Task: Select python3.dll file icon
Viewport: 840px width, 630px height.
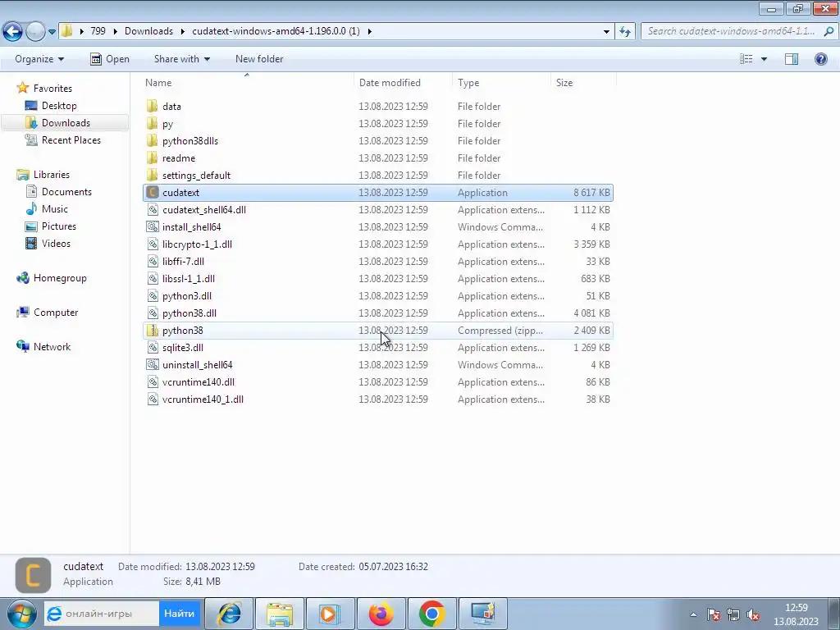Action: (x=153, y=295)
